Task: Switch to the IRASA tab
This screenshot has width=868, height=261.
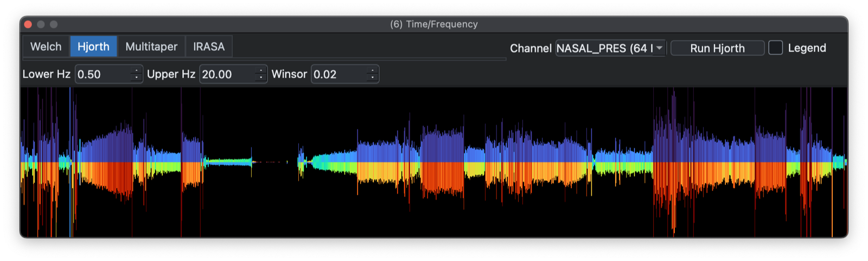Action: [209, 47]
